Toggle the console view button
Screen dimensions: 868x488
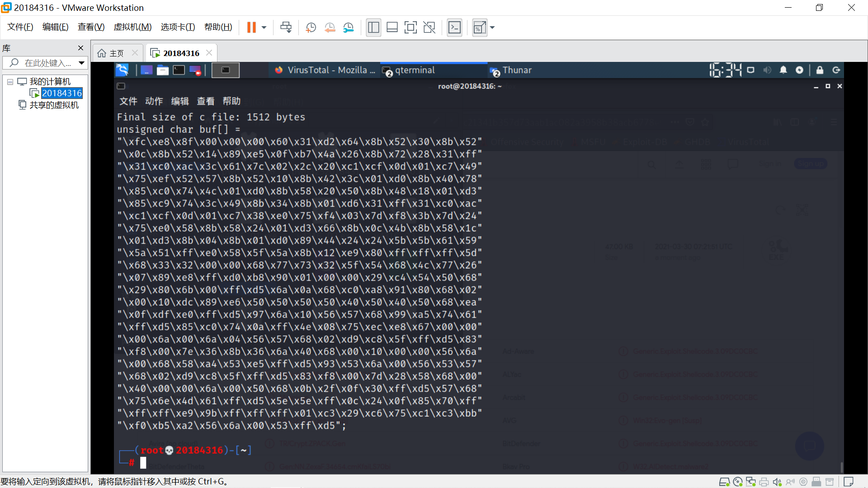click(x=454, y=28)
